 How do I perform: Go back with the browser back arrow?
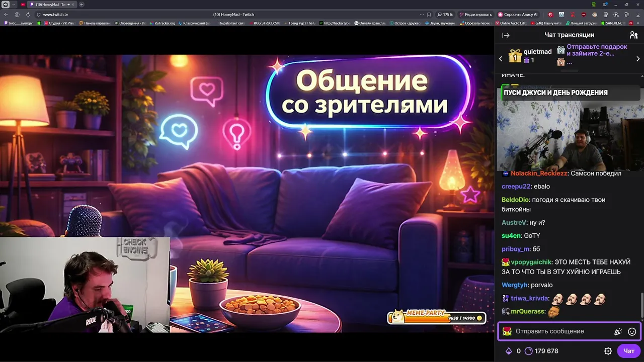tap(6, 15)
